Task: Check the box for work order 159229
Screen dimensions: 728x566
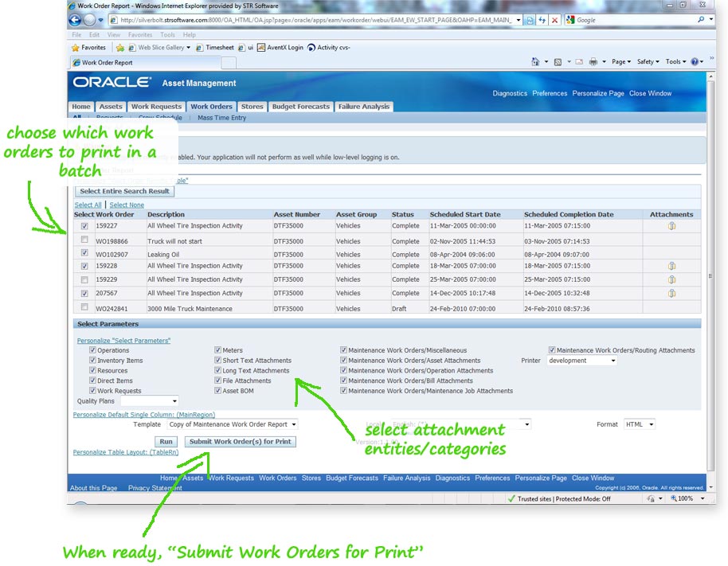Action: pyautogui.click(x=84, y=279)
